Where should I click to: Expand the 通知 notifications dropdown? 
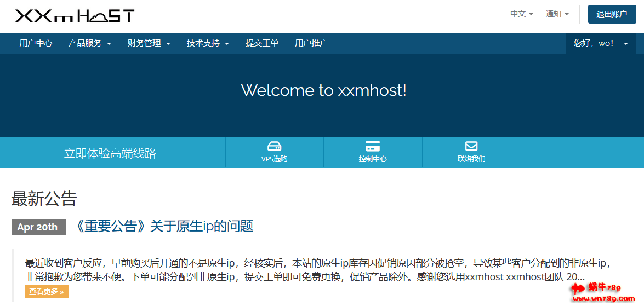[x=557, y=14]
